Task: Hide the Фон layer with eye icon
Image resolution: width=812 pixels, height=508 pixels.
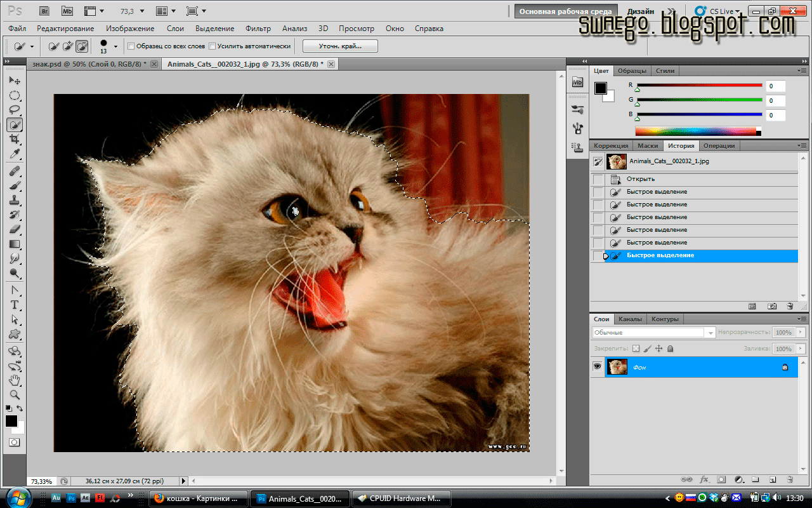Action: [x=597, y=367]
